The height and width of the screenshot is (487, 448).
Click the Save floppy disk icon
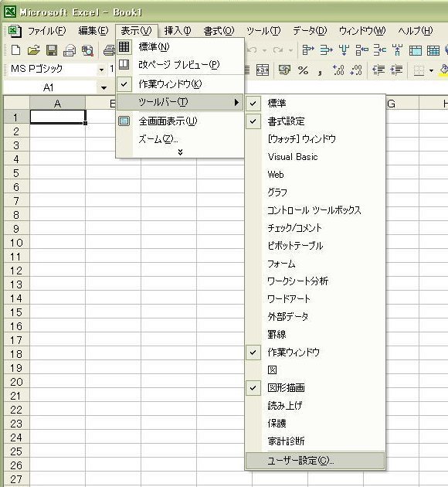point(52,50)
